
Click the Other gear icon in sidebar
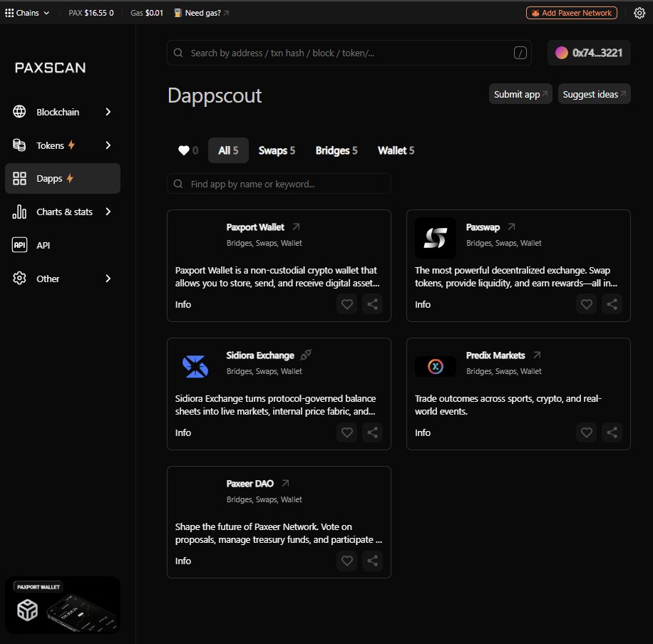19,278
